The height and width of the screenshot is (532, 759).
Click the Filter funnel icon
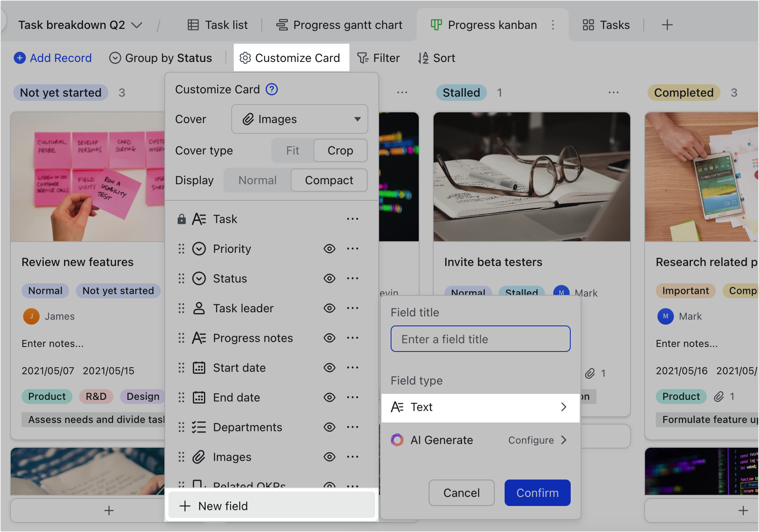click(x=363, y=58)
